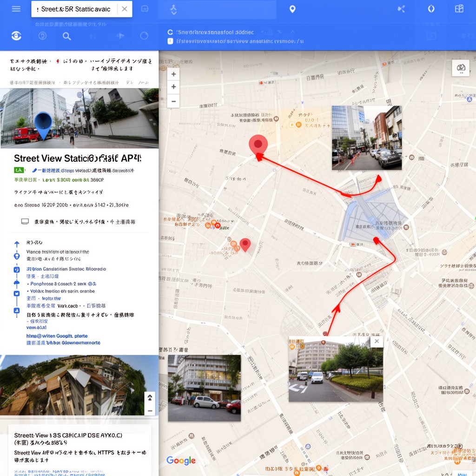Click the bottom card line containing "HTTPS"
The image size is (476, 476).
point(80,453)
